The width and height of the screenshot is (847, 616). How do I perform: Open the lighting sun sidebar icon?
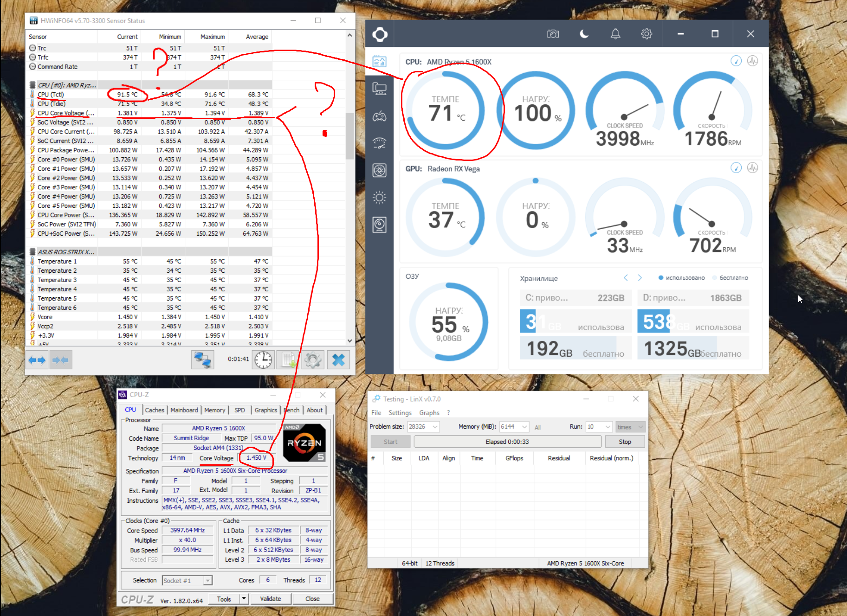(x=379, y=198)
